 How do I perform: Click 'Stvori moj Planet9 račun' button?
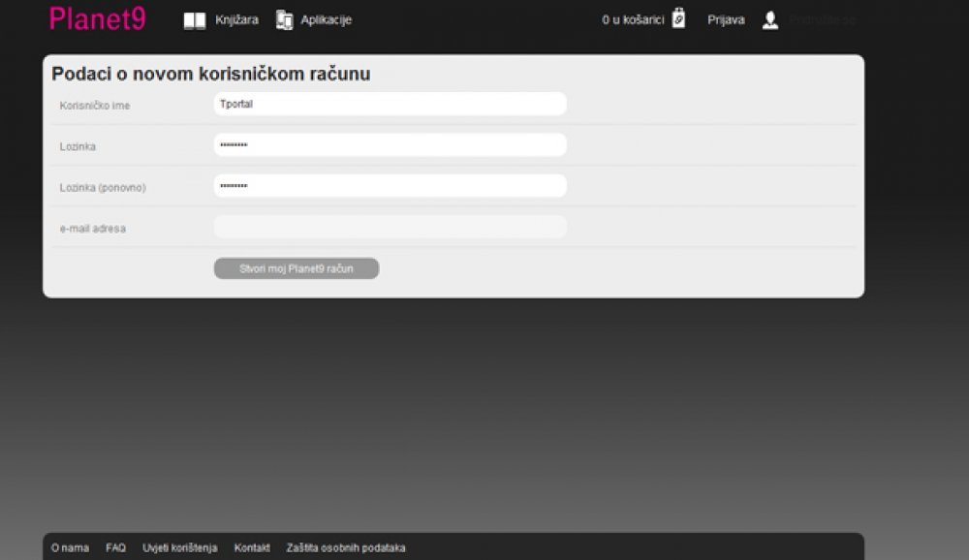click(297, 268)
